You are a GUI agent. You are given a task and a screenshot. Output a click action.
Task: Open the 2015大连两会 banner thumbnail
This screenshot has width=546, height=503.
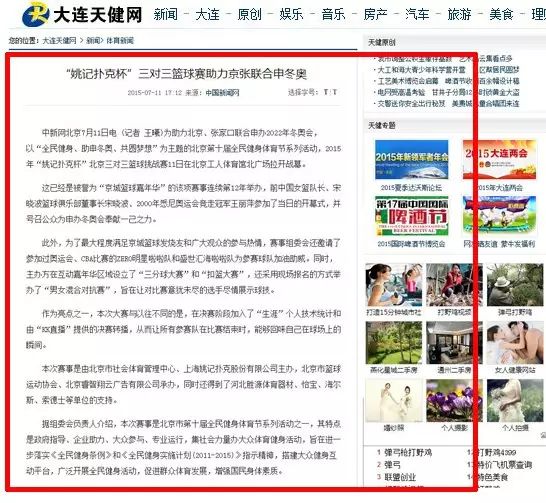pos(500,160)
